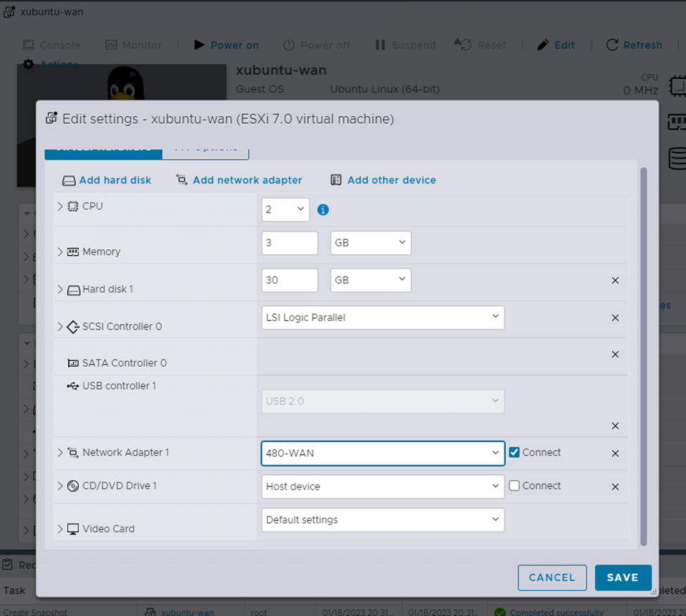This screenshot has height=616, width=686.
Task: Expand the Network Adapter 1 row
Action: [x=60, y=452]
